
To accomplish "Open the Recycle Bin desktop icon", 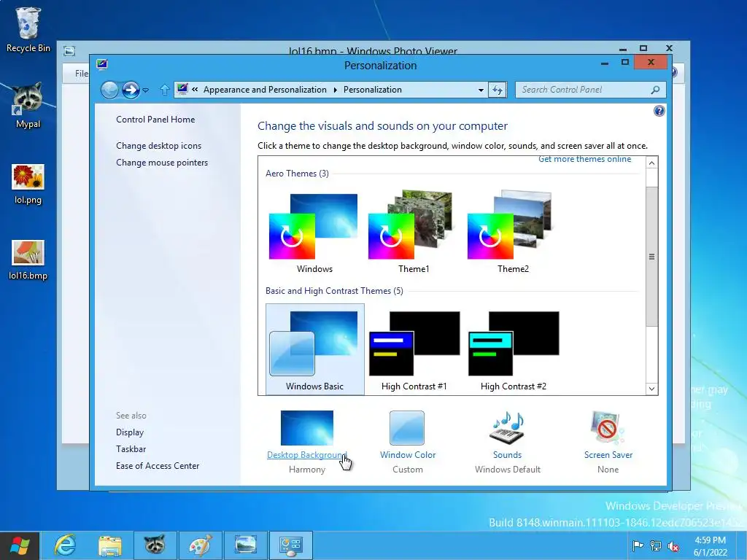I will pyautogui.click(x=28, y=29).
